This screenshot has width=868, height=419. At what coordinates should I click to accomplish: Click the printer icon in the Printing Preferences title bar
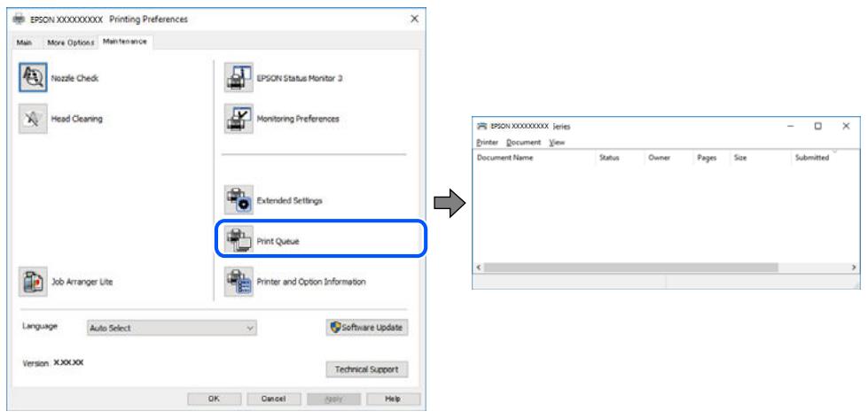(19, 19)
